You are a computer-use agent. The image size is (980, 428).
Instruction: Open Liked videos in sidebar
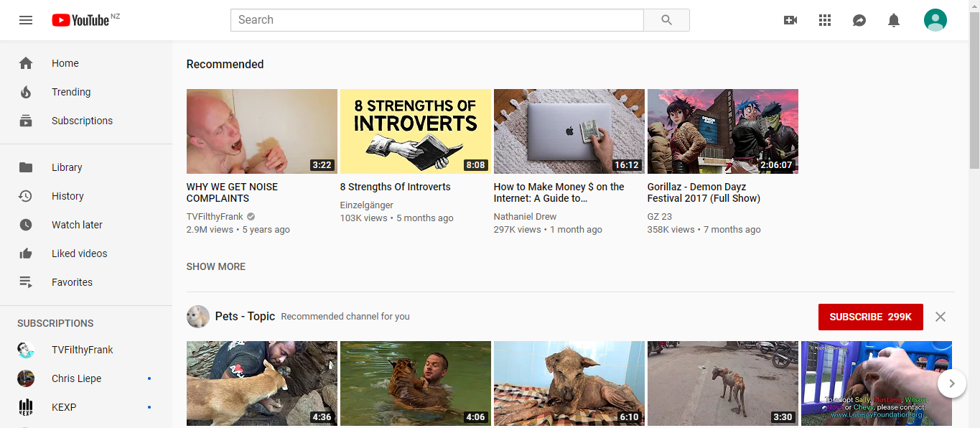point(79,253)
